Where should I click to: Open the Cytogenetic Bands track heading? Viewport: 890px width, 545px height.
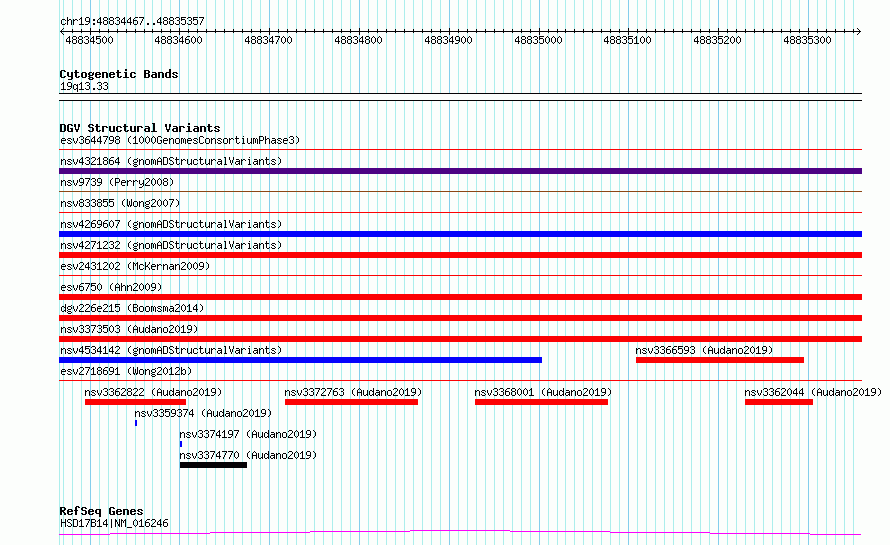(x=119, y=74)
